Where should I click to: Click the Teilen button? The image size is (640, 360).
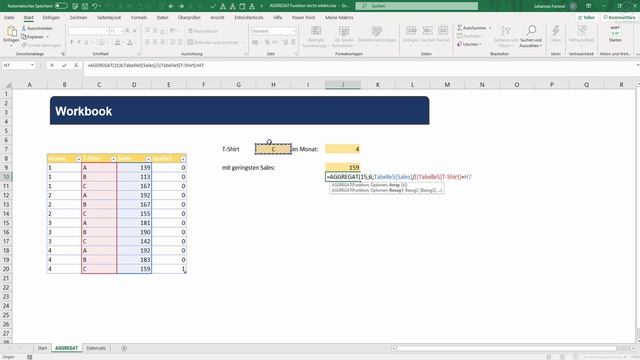[587, 18]
